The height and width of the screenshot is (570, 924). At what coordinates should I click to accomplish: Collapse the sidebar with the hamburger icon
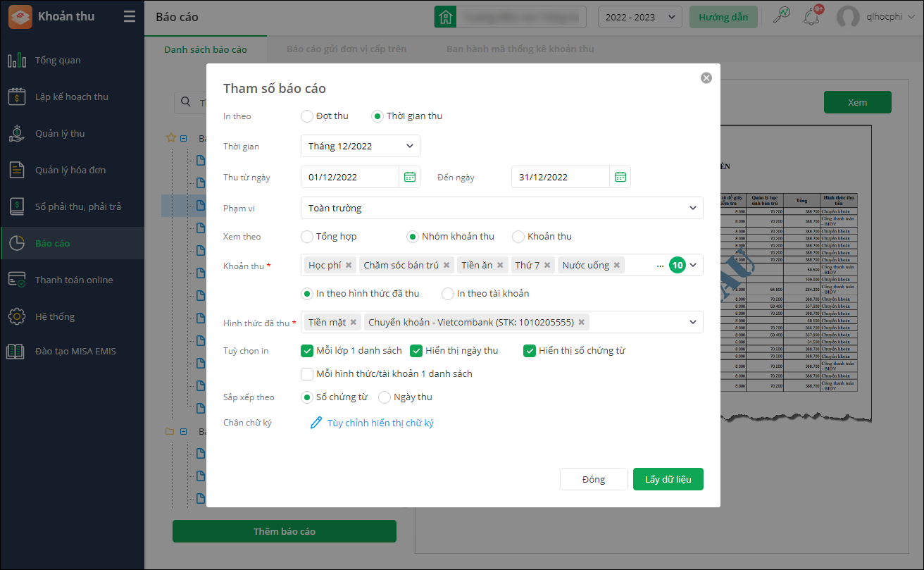[129, 16]
